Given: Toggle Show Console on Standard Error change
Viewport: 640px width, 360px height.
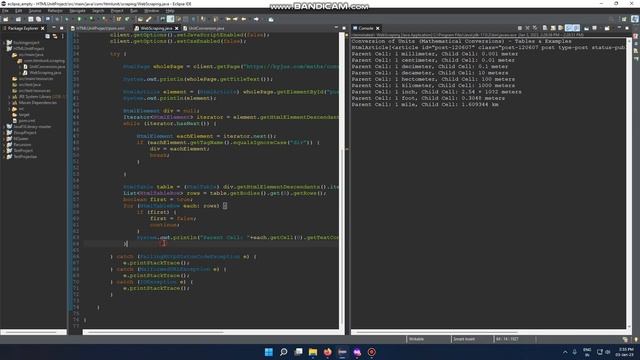Looking at the screenshot, I should (576, 28).
